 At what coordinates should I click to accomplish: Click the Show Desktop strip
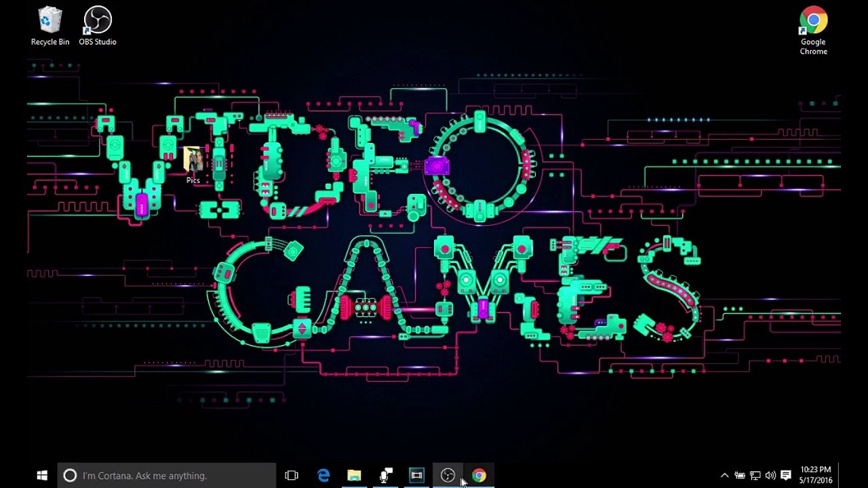click(840, 476)
